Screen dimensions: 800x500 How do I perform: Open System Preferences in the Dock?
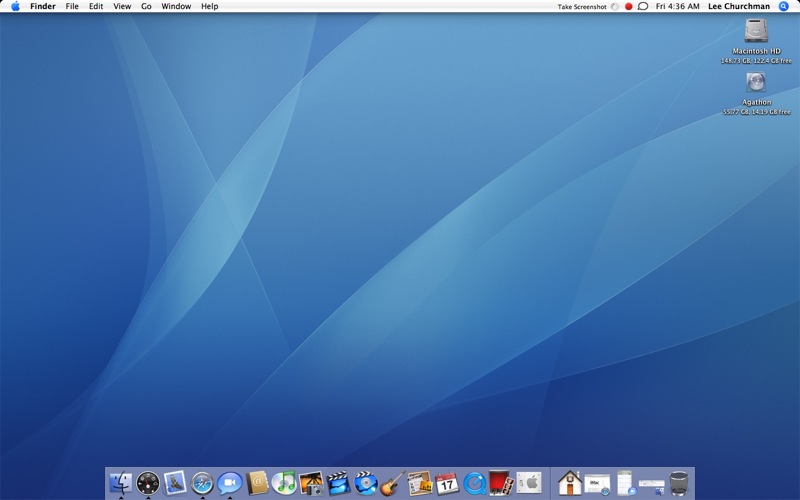pos(529,483)
